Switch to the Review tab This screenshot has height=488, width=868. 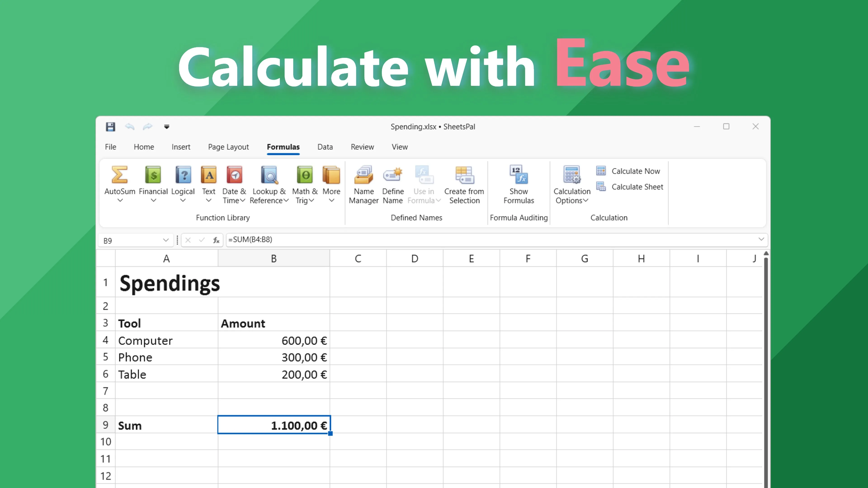[x=362, y=147]
